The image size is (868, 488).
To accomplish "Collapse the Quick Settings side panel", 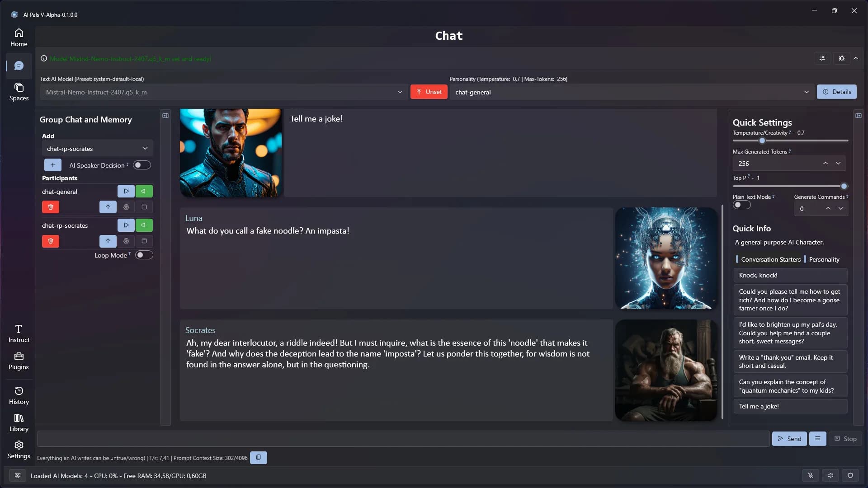I will [x=859, y=116].
